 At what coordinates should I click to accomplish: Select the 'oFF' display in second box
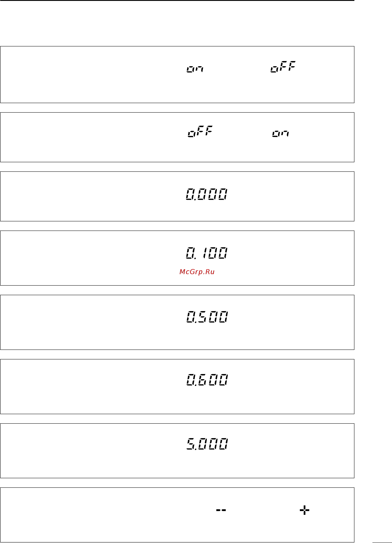click(x=200, y=131)
